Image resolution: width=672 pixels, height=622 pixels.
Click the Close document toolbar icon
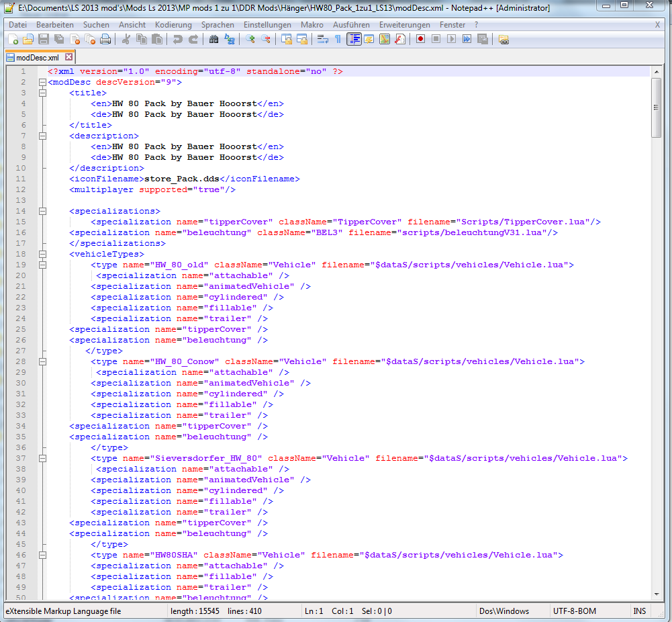[x=75, y=40]
